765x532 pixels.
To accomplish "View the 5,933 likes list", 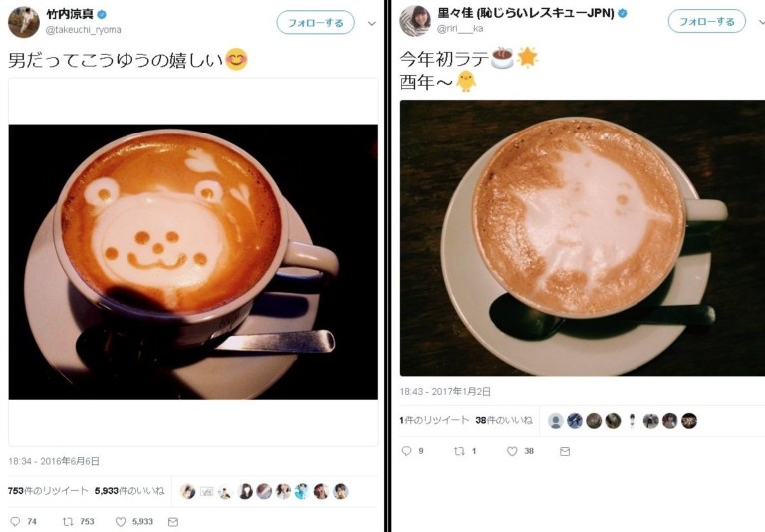I will (x=129, y=491).
